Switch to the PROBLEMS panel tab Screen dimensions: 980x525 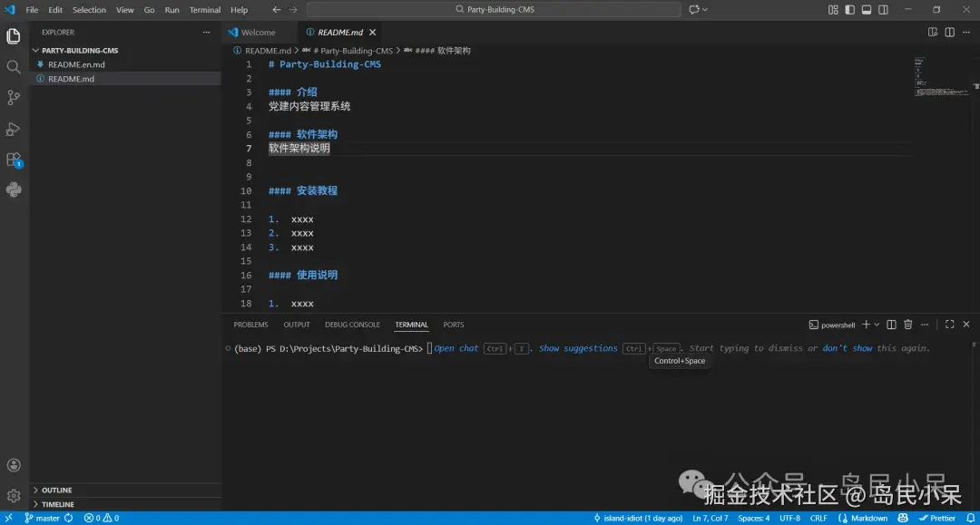tap(250, 325)
